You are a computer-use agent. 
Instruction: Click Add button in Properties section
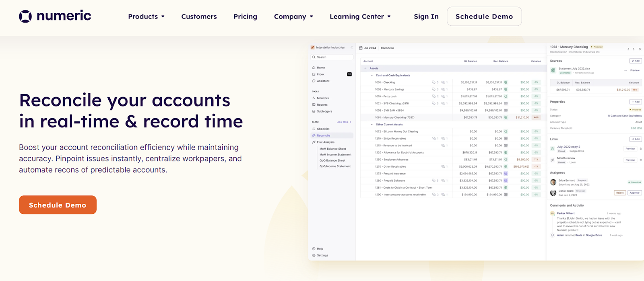636,102
